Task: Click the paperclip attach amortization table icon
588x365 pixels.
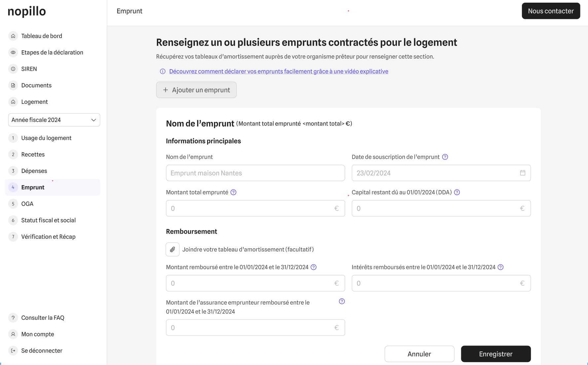Action: click(x=172, y=250)
